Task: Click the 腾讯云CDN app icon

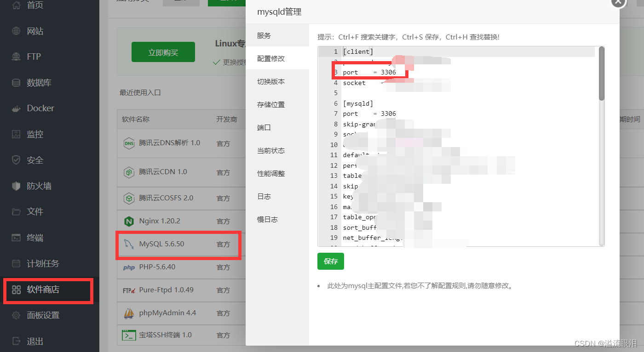Action: 129,172
